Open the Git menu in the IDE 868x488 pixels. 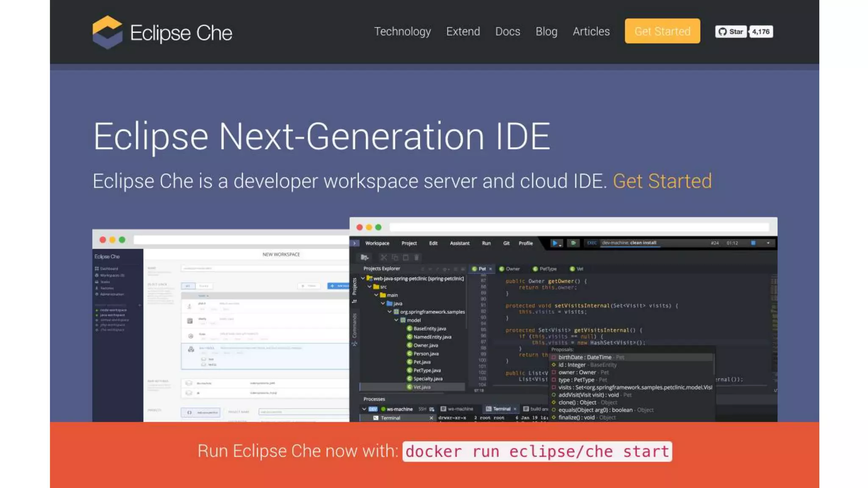(506, 243)
